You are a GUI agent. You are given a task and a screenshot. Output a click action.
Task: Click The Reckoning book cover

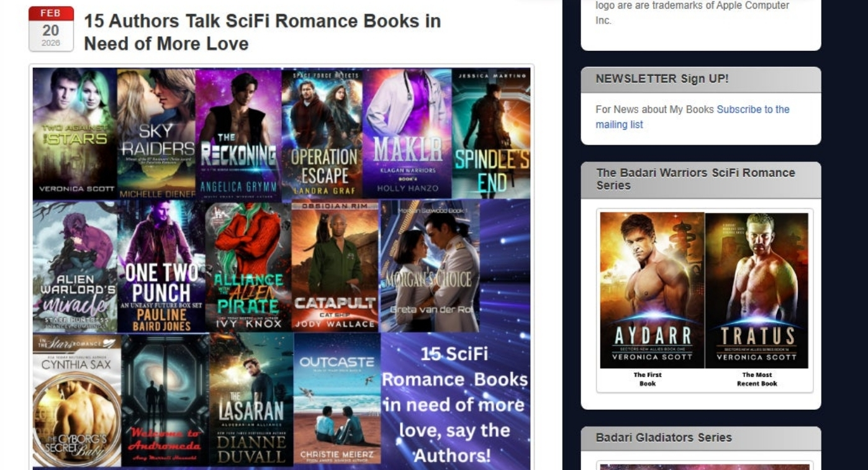[238, 133]
